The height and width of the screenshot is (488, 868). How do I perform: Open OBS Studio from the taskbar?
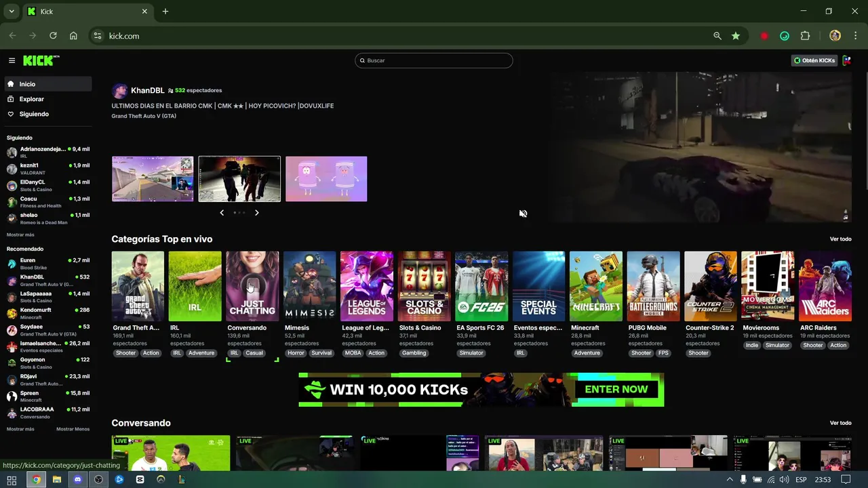pyautogui.click(x=98, y=479)
